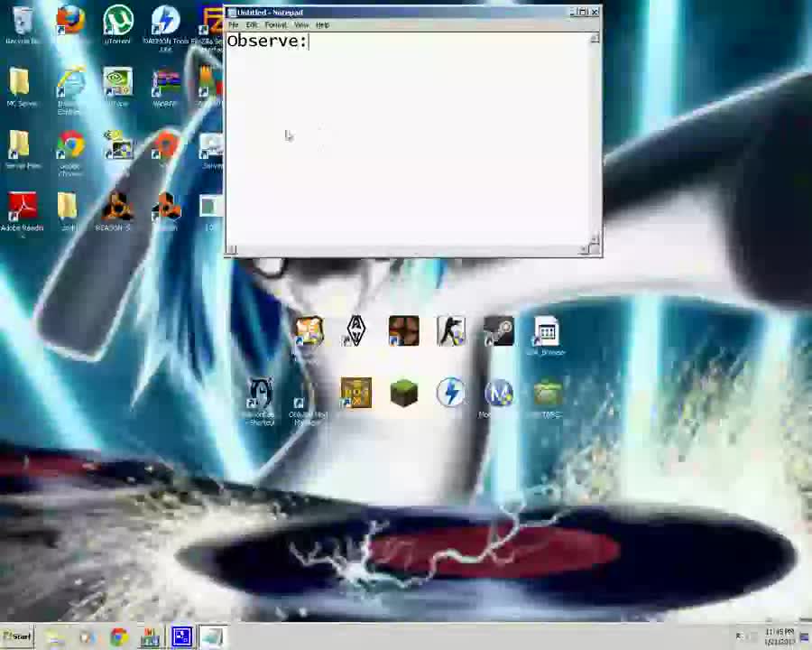
Task: Open the Notepad Format menu
Action: coord(275,25)
